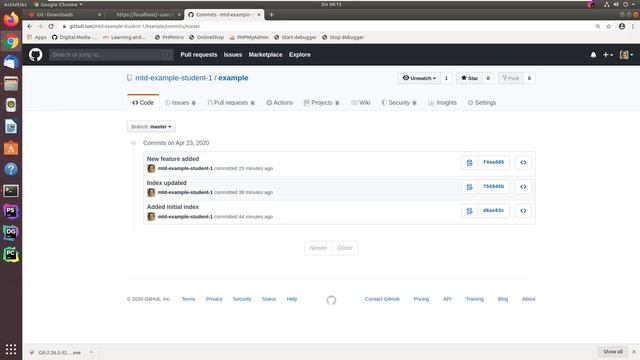Open Thunderbird mail from the dock
The height and width of the screenshot is (360, 640).
(x=11, y=62)
